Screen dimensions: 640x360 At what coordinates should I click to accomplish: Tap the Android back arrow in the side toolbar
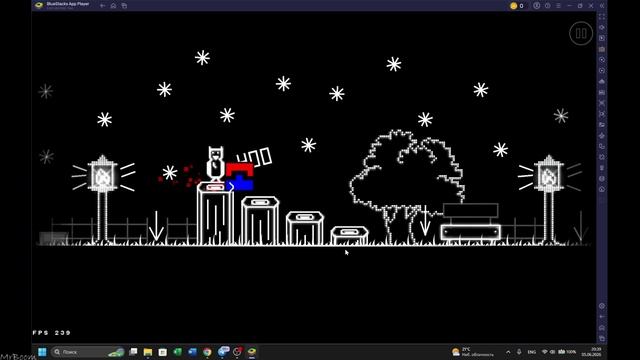[602, 317]
